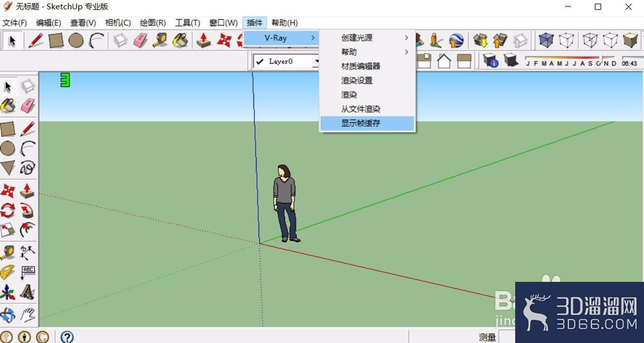Image resolution: width=644 pixels, height=343 pixels.
Task: Select the Right view icon
Action: click(x=464, y=61)
